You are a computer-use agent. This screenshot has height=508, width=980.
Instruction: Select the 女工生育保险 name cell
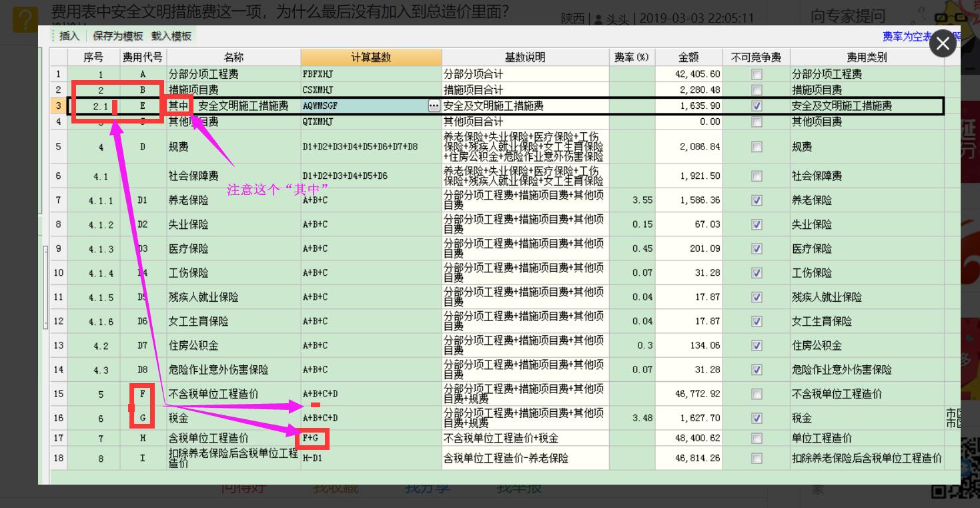tap(233, 321)
